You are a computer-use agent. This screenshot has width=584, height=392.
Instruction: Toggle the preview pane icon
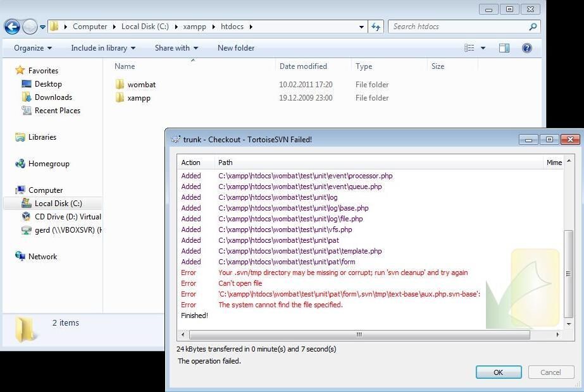[504, 48]
